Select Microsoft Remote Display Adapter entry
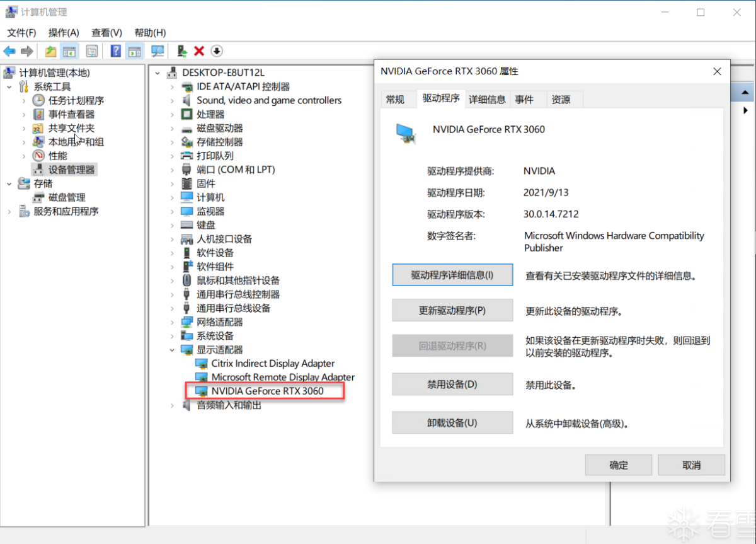This screenshot has width=756, height=544. pos(283,377)
